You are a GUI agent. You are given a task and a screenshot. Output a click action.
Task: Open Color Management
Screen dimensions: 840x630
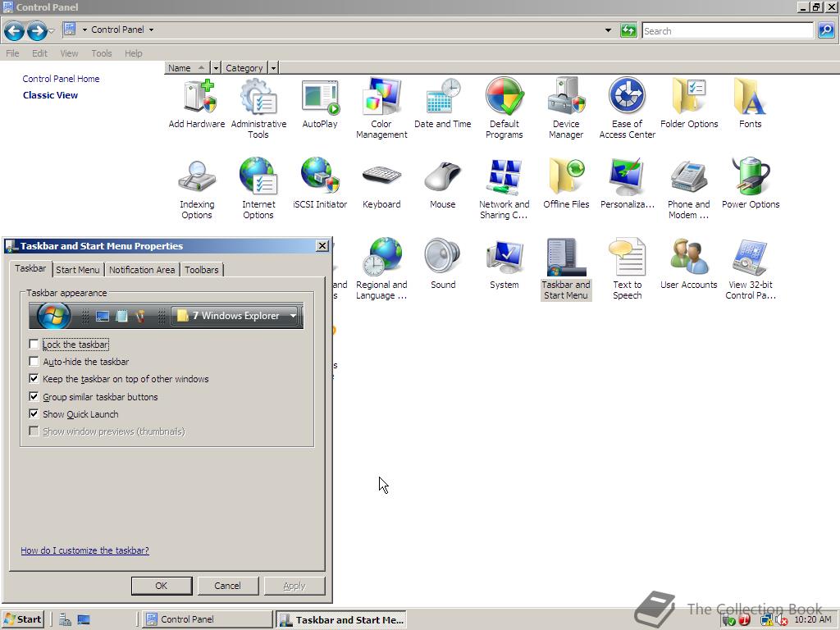pyautogui.click(x=381, y=109)
